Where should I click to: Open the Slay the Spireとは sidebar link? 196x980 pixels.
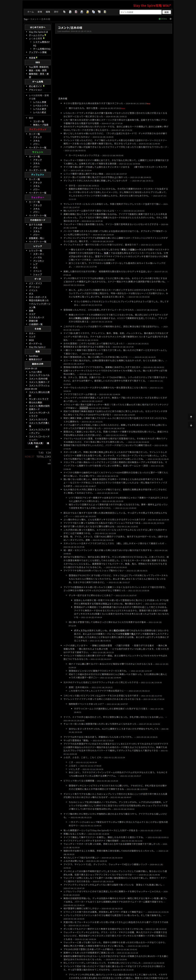pyautogui.click(x=38, y=32)
